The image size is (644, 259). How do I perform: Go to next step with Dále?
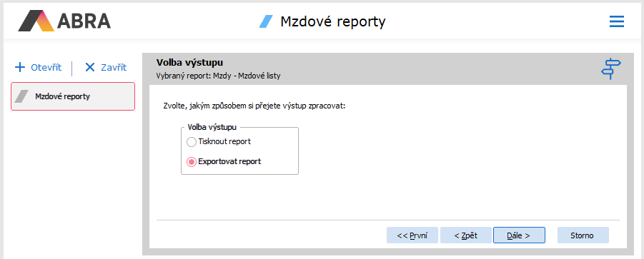[519, 235]
